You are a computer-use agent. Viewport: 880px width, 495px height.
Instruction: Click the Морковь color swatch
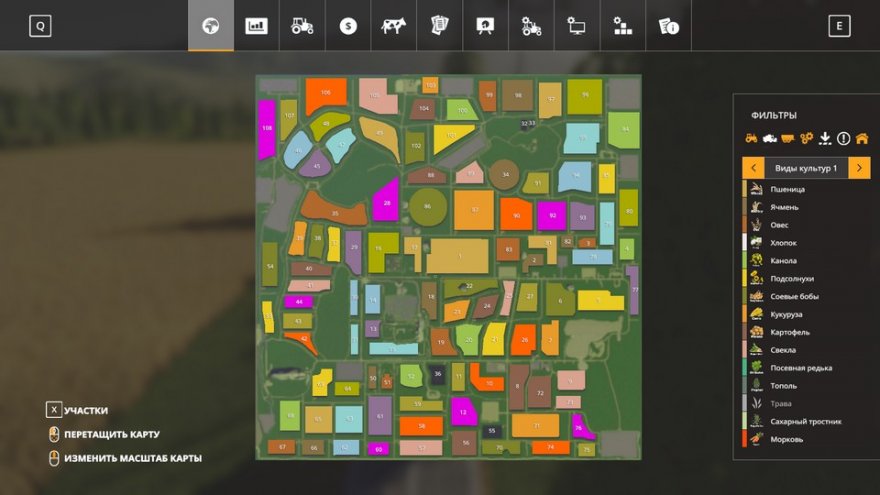pyautogui.click(x=745, y=439)
